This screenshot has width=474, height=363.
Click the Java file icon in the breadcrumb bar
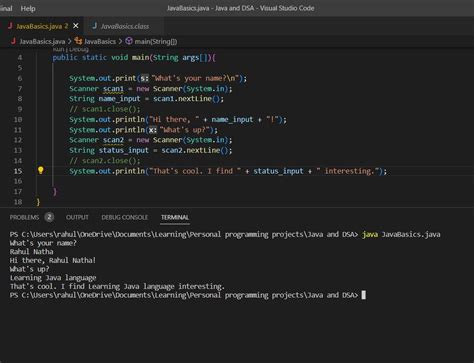(x=13, y=41)
